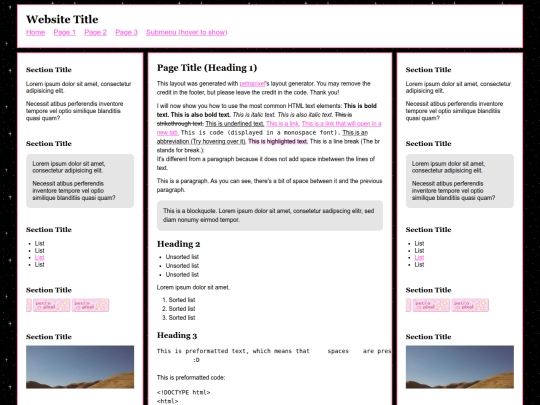Open the Submenu (hover to show) item

point(186,32)
